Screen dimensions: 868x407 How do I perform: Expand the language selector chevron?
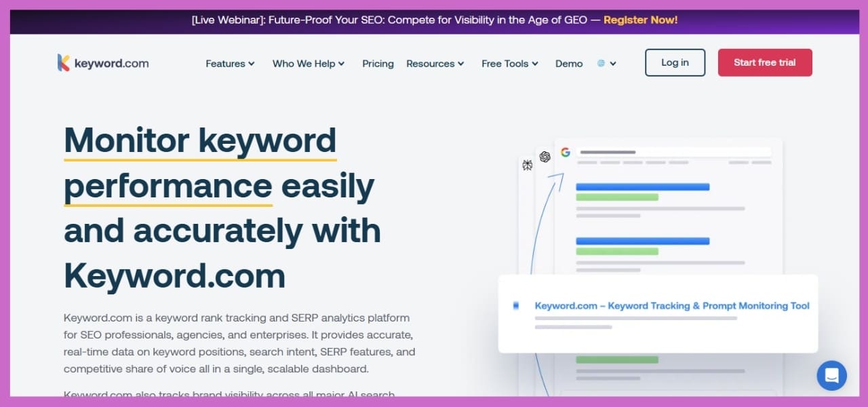tap(612, 63)
